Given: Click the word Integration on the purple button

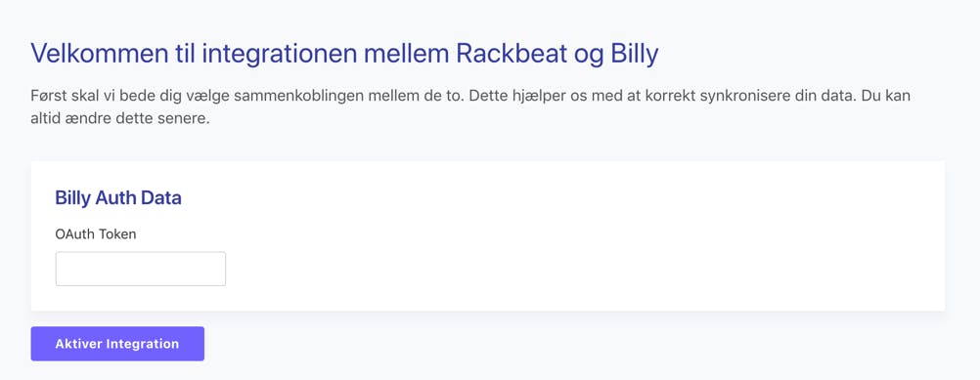Looking at the screenshot, I should click(143, 344).
